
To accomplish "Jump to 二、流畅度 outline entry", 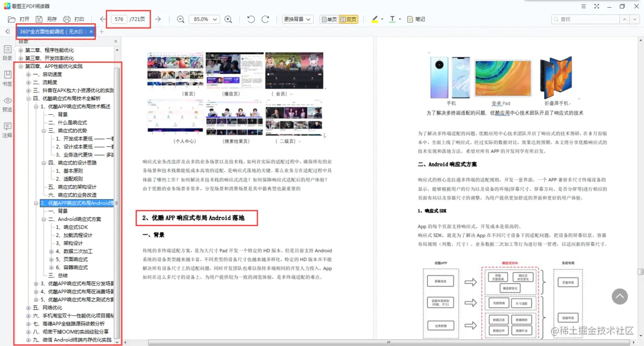I will tap(45, 82).
